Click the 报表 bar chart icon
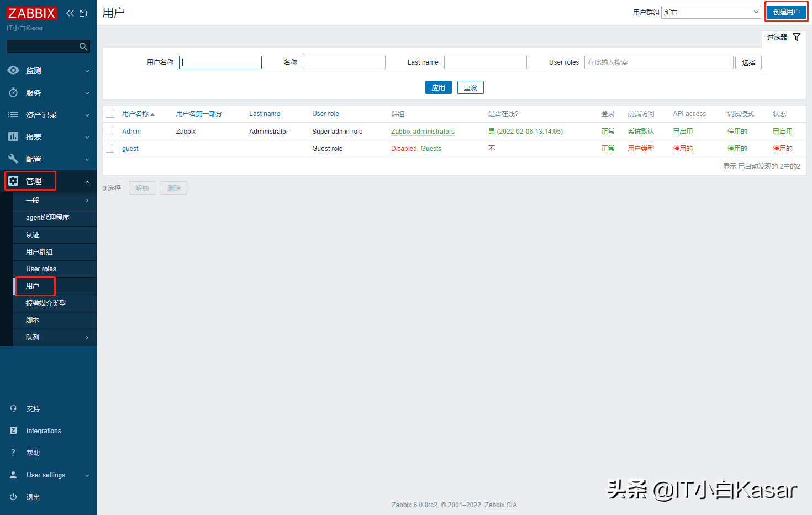Screen dimensions: 812x515 [x=13, y=137]
